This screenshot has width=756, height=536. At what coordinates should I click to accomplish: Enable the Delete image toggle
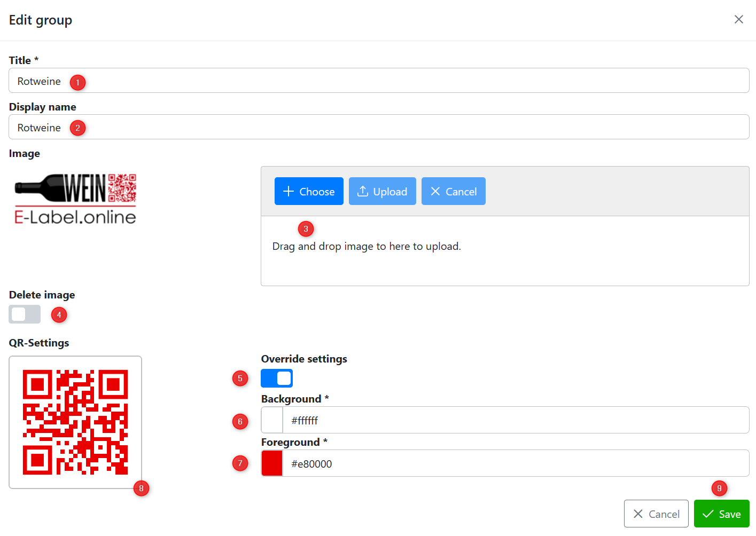pyautogui.click(x=25, y=314)
